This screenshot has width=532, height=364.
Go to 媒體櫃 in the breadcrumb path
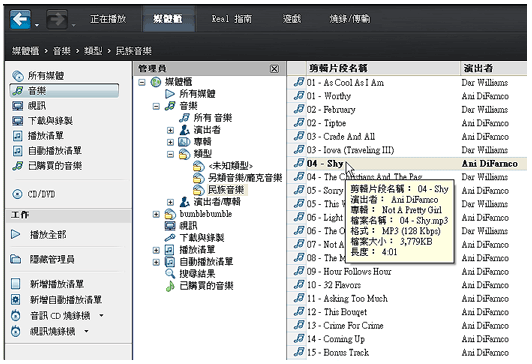click(x=25, y=51)
